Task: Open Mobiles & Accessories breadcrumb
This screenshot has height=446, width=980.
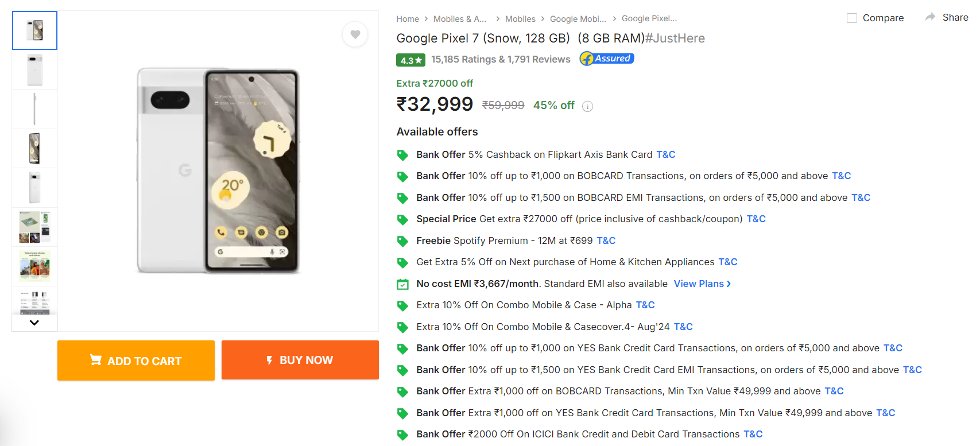Action: 460,19
